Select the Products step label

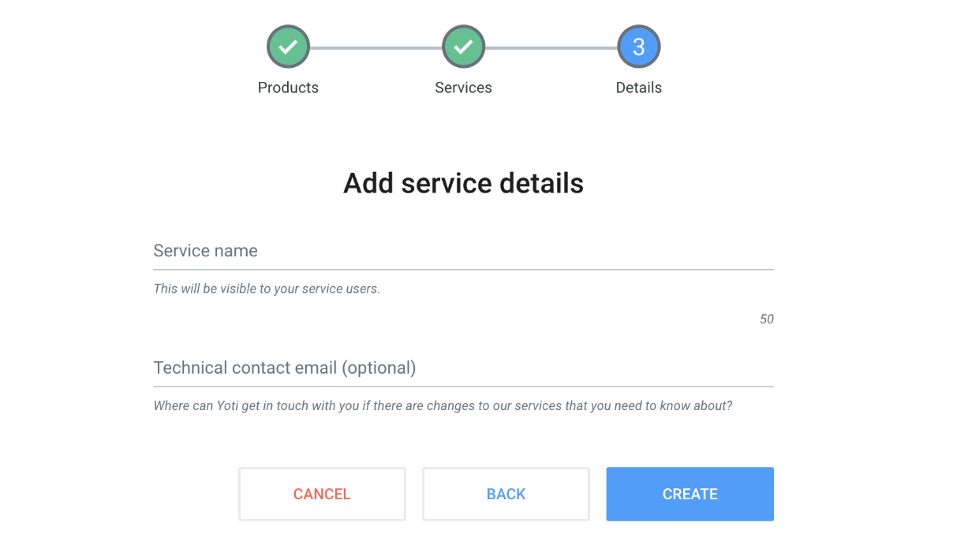point(288,88)
